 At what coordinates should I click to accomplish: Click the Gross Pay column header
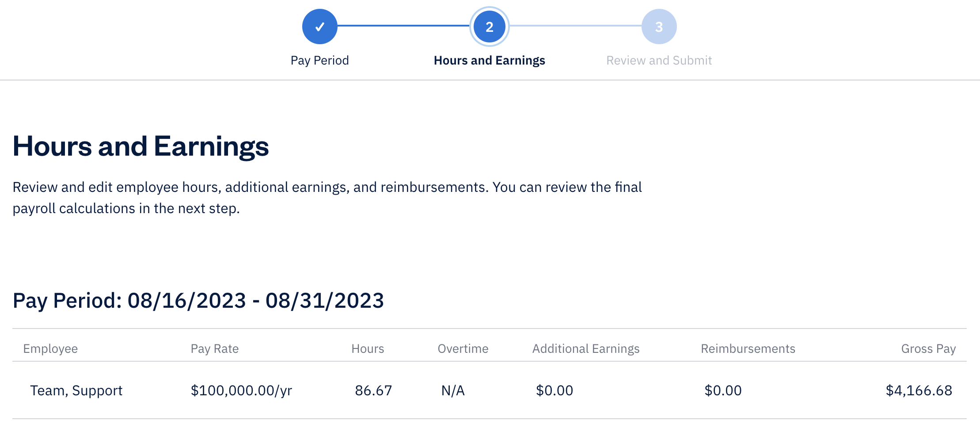[928, 348]
